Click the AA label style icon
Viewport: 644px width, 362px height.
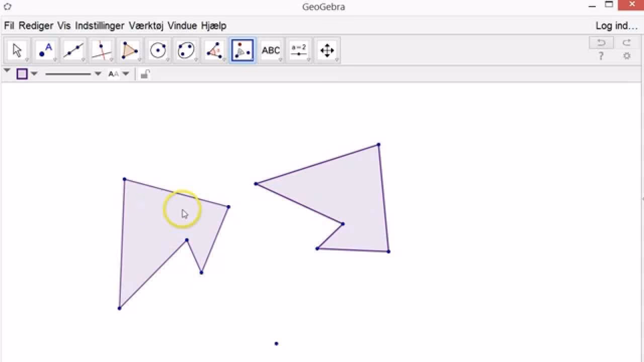(x=114, y=74)
